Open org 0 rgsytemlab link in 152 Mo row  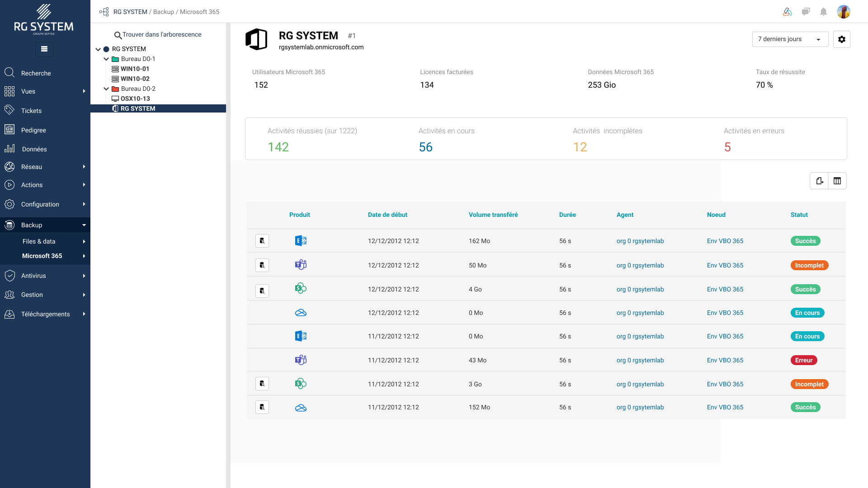[x=640, y=407]
